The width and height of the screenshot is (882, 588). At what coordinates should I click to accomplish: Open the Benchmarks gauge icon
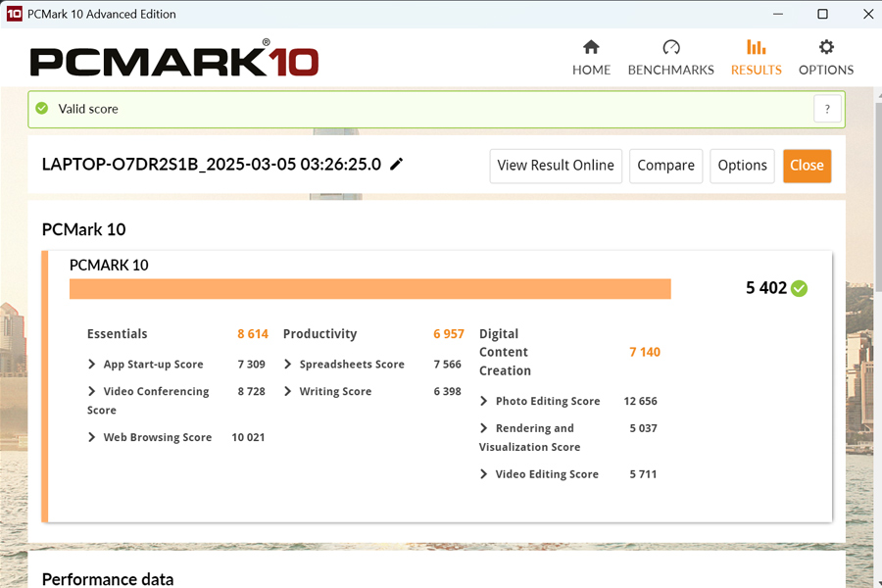click(671, 47)
